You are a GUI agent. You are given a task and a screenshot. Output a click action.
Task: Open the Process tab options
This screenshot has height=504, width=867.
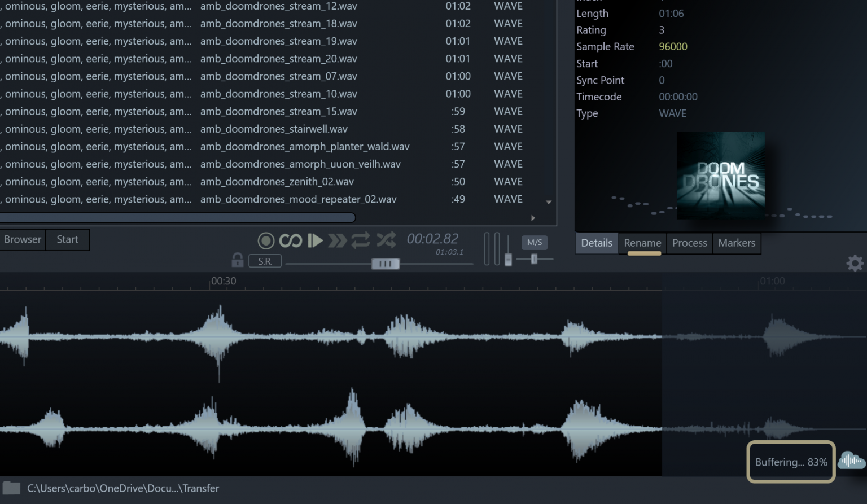[x=689, y=243]
